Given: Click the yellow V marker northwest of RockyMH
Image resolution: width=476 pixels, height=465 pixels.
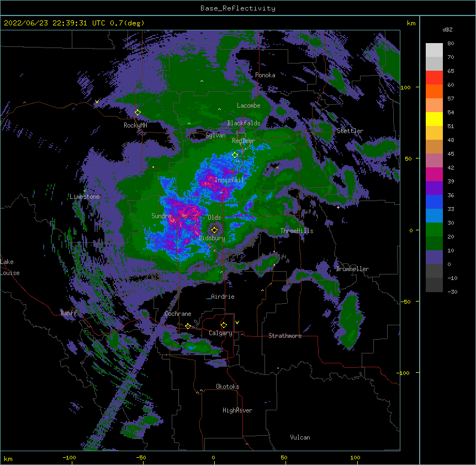Looking at the screenshot, I should click(x=97, y=102).
